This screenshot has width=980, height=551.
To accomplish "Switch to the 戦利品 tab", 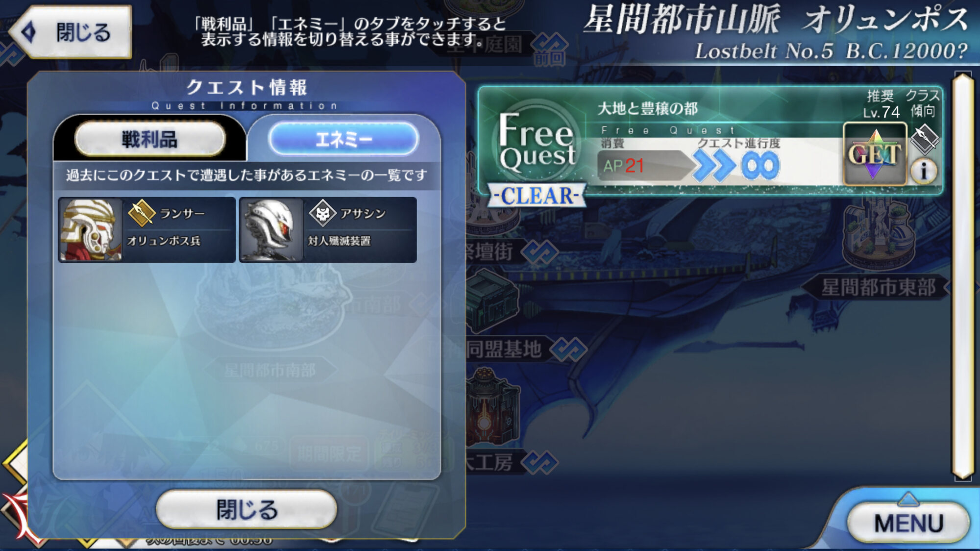I will 150,139.
